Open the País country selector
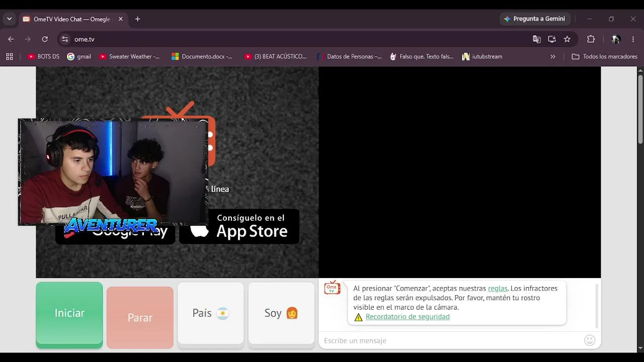Screen dimensions: 644x362 211,314
